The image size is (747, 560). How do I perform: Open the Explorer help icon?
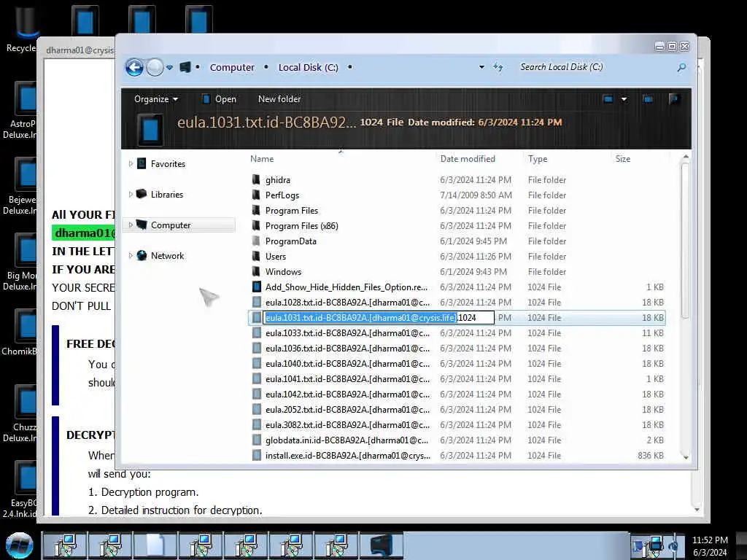[673, 99]
